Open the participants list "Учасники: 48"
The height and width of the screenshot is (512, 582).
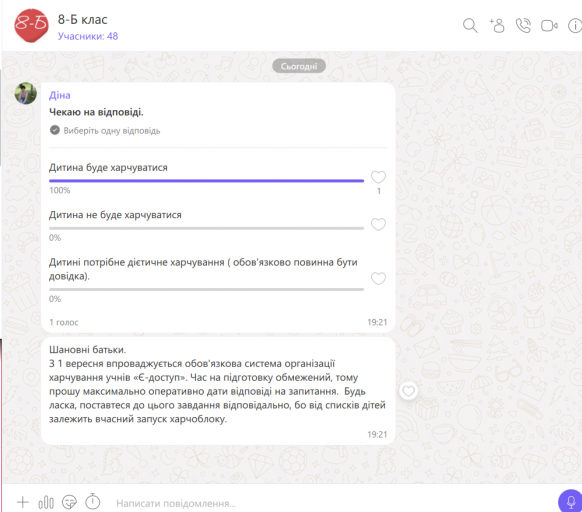point(88,36)
